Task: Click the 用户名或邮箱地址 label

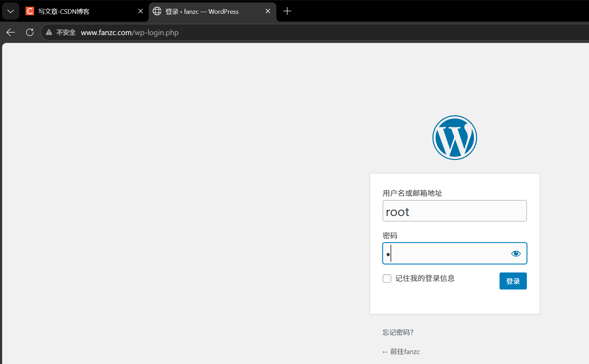Action: (412, 193)
